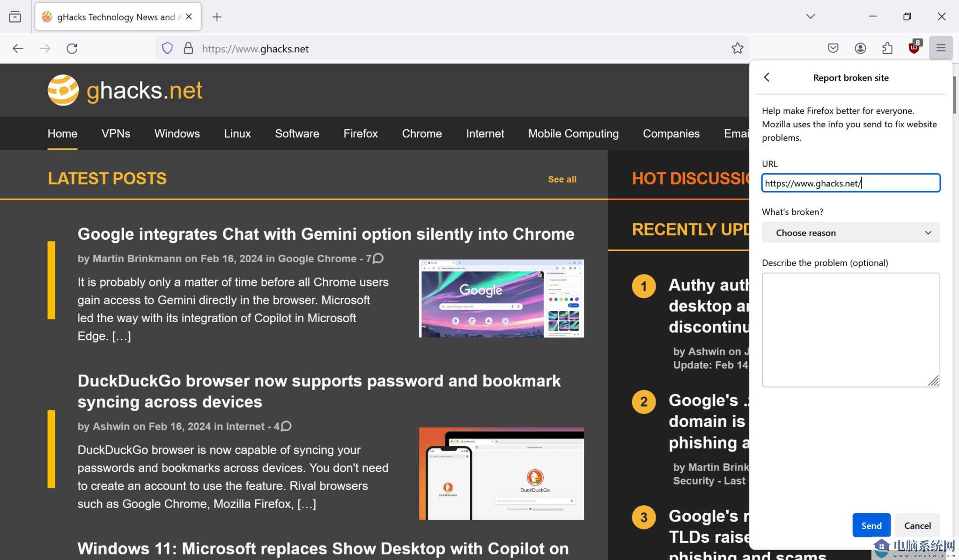Click the 'Cancel' button to dismiss report
959x560 pixels.
click(917, 525)
